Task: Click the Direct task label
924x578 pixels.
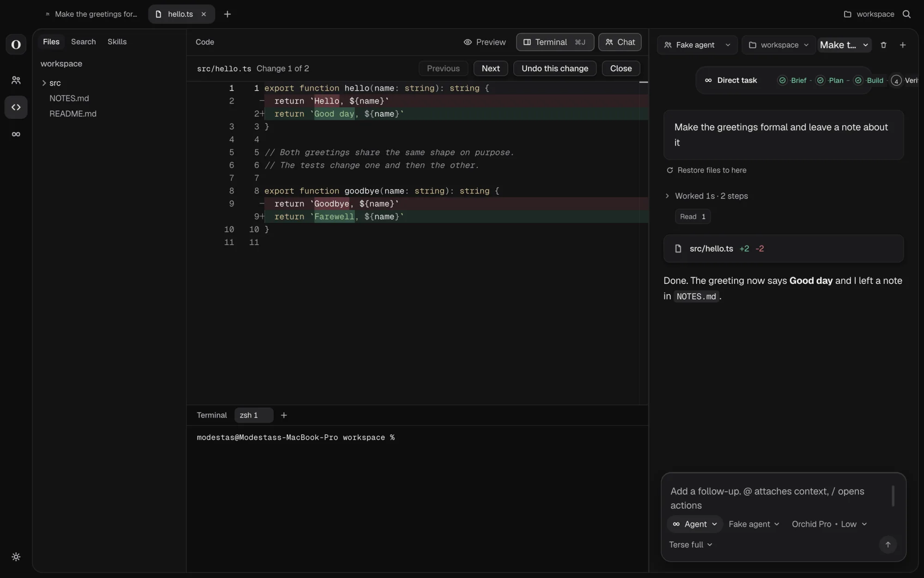Action: pyautogui.click(x=737, y=80)
